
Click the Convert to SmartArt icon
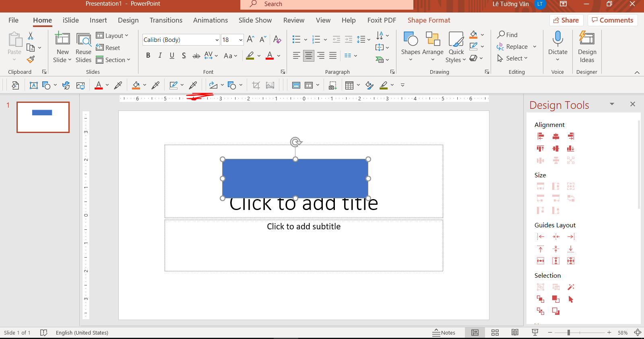(380, 60)
